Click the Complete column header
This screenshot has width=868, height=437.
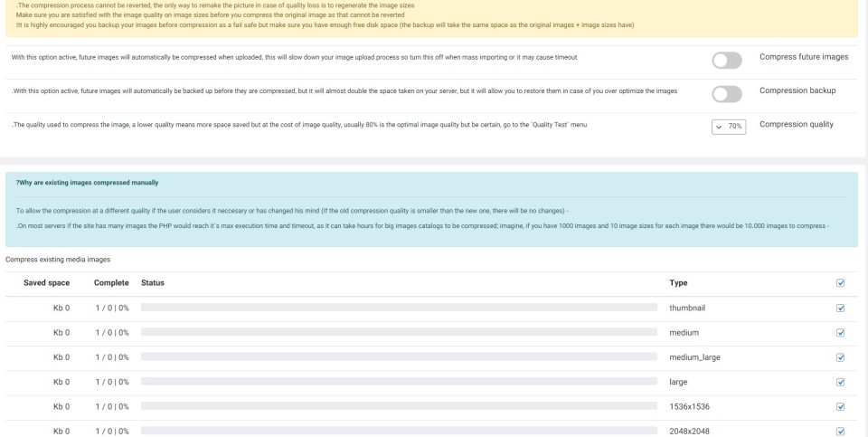click(111, 283)
